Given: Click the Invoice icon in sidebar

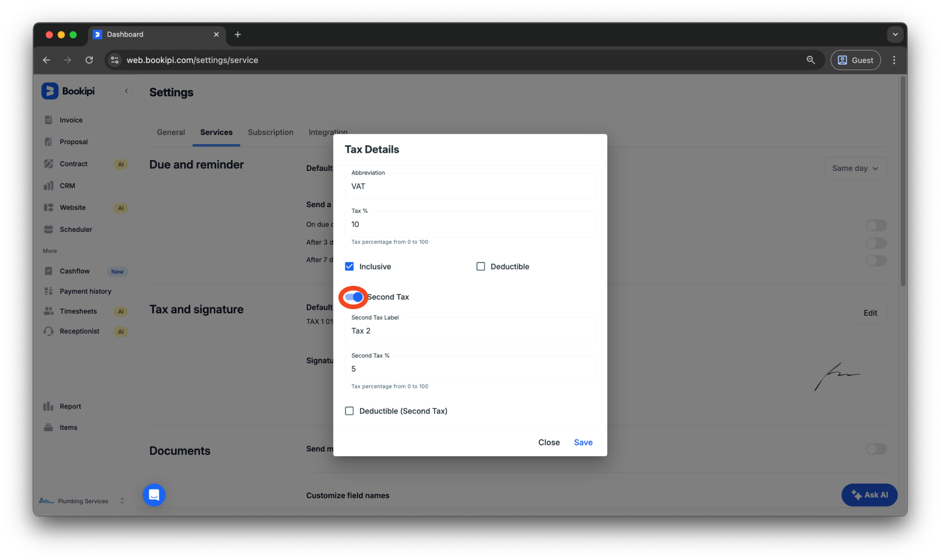Looking at the screenshot, I should coord(48,120).
